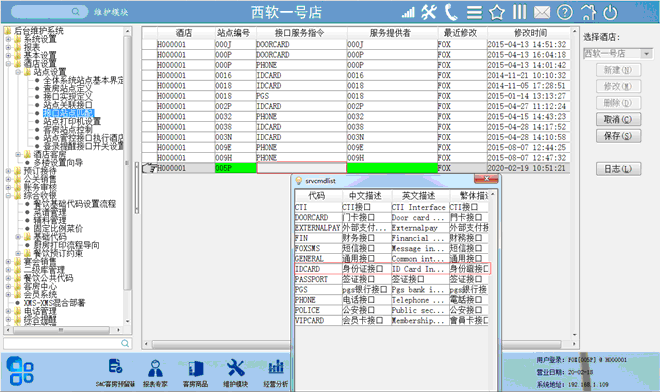This screenshot has height=392, width=660.
Task: Click the tree panel vertical scrollbar
Action: click(x=127, y=162)
